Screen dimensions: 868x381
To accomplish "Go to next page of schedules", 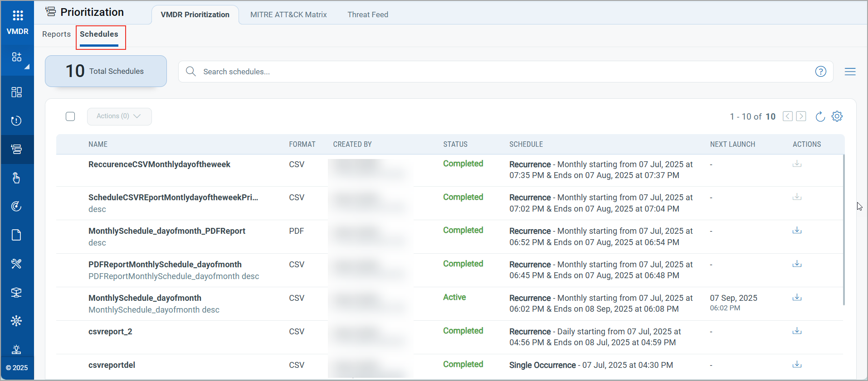I will coord(801,116).
